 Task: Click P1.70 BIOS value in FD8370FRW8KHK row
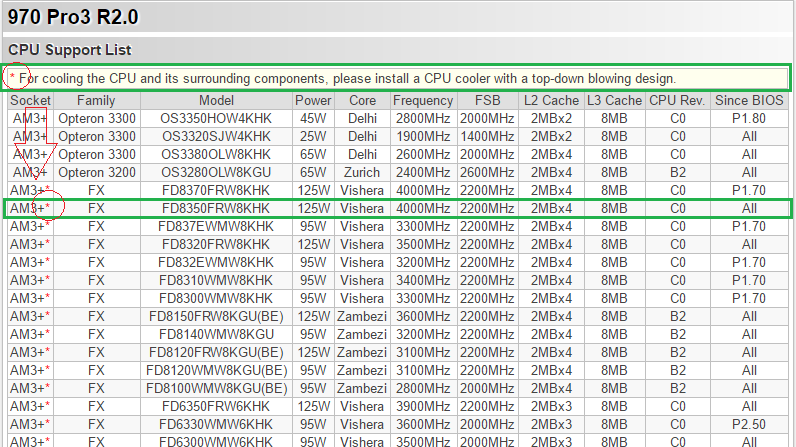coord(749,190)
